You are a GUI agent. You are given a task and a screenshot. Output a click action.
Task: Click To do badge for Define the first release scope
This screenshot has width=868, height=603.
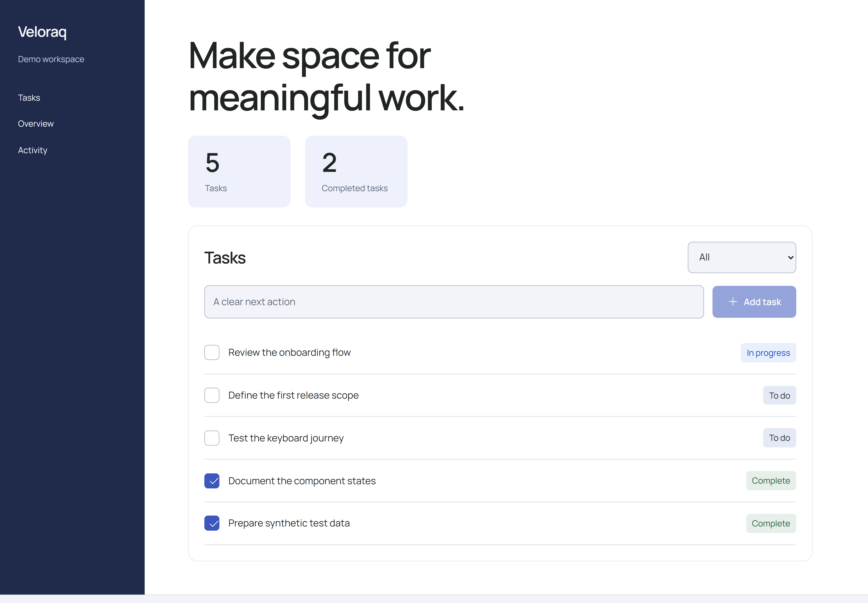[x=779, y=395]
